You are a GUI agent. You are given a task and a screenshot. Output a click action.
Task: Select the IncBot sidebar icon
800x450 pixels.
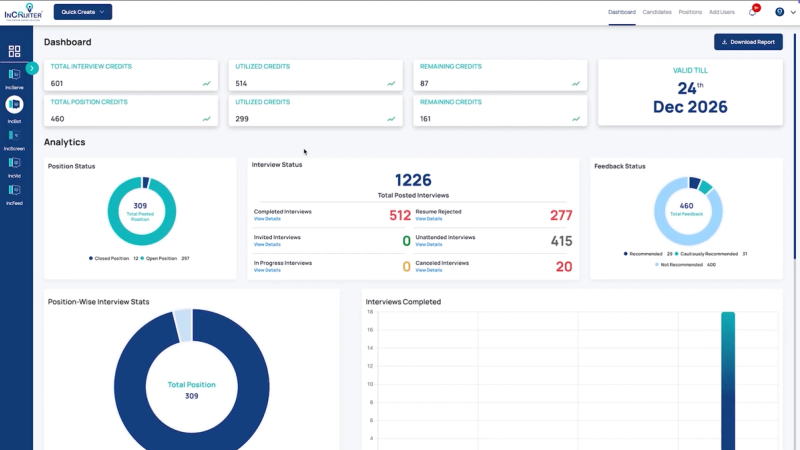click(14, 109)
